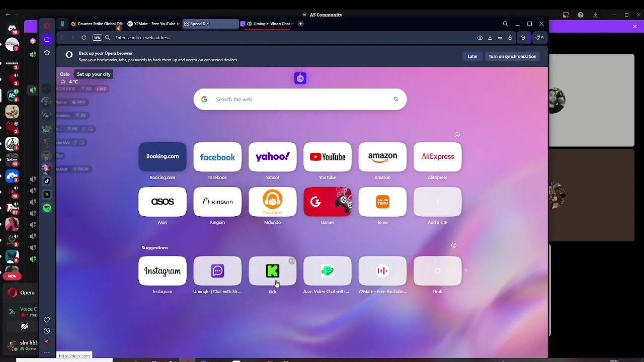Image resolution: width=644 pixels, height=362 pixels.
Task: Open TikTok in the Opera sidebar
Action: [47, 181]
